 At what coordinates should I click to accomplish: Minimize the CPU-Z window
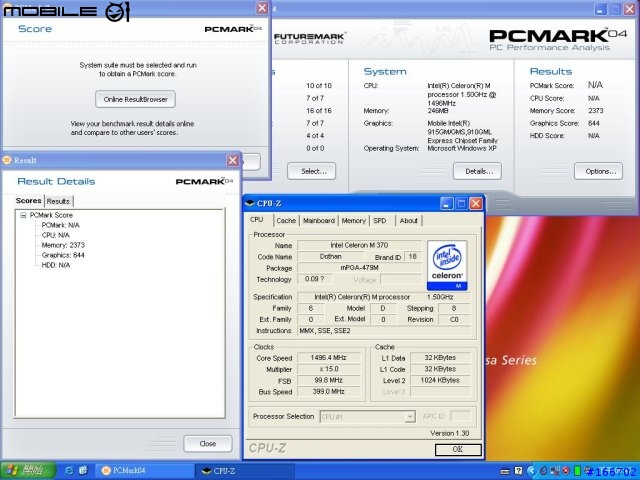pyautogui.click(x=447, y=203)
